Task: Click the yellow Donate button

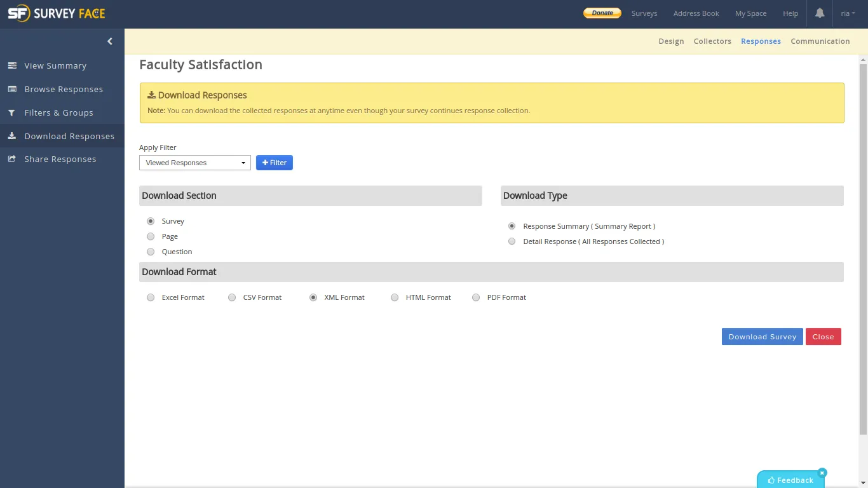Action: pos(602,13)
